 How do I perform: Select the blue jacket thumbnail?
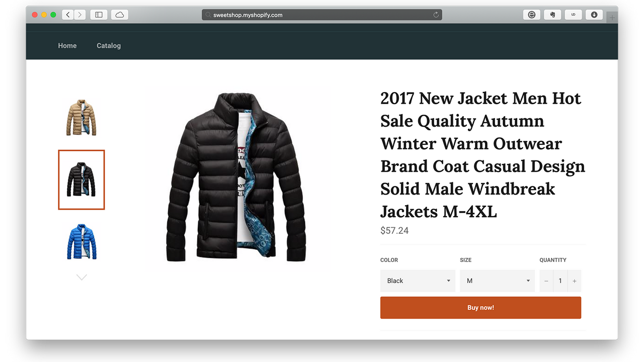tap(82, 241)
